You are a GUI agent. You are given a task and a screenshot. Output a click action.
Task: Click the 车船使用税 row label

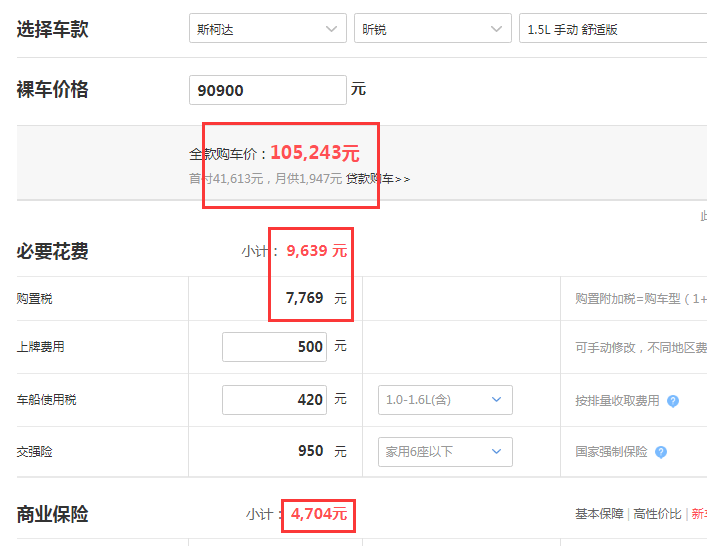tap(46, 399)
